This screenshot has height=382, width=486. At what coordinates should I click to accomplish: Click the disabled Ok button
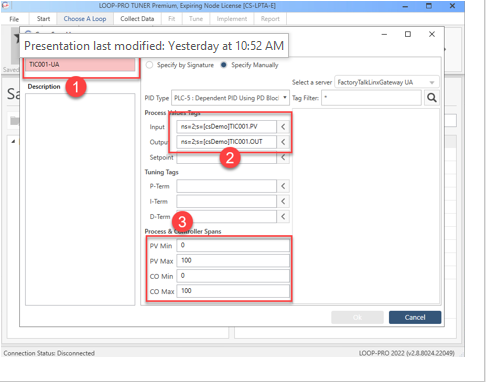point(357,317)
